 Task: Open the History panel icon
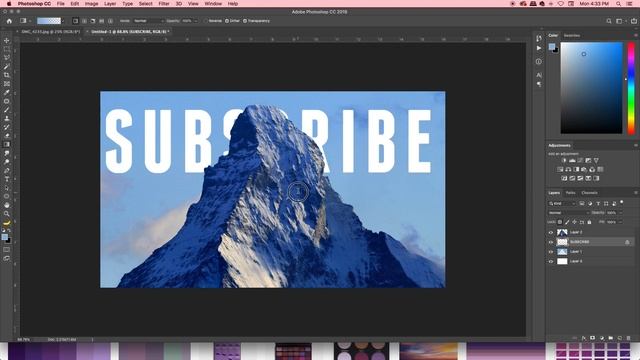539,38
